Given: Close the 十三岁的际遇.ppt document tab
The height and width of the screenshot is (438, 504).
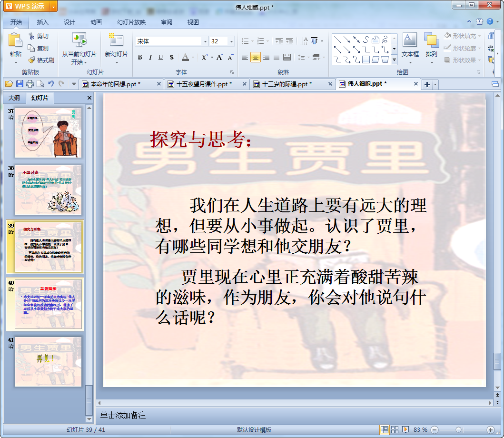Looking at the screenshot, I should tap(330, 84).
